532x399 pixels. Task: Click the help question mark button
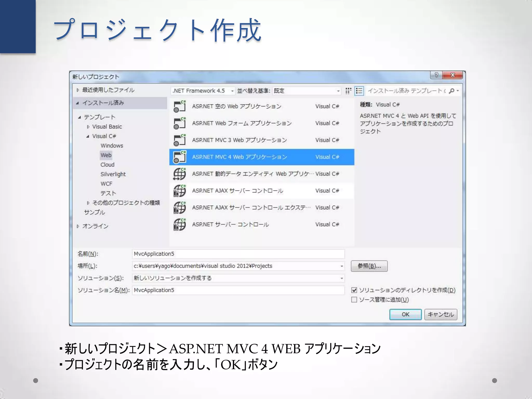click(436, 75)
